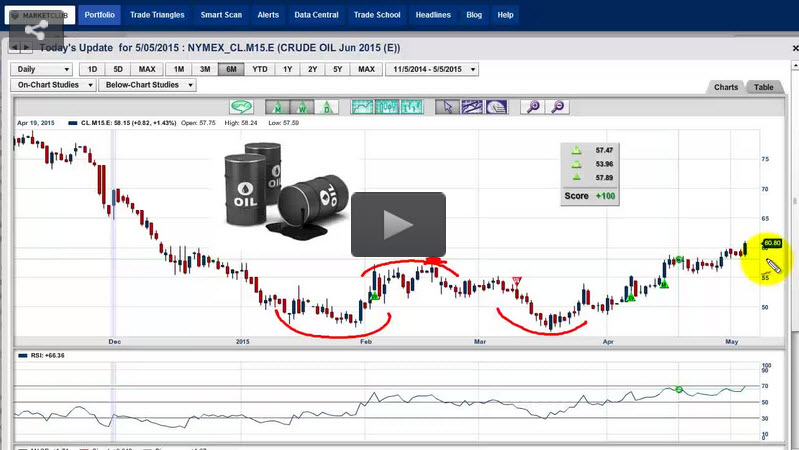Toggle the weekly Trade Triangle icon

click(x=302, y=107)
